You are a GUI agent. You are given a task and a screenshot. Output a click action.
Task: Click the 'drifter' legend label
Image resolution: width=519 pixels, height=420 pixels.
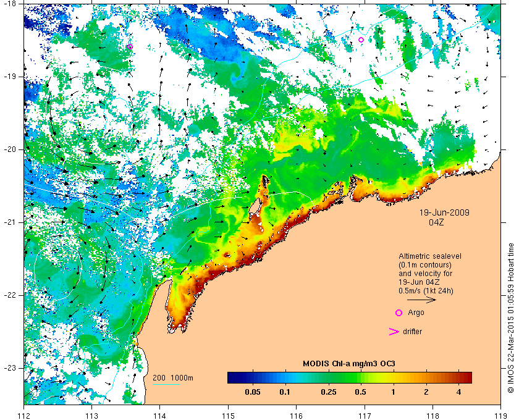(413, 332)
